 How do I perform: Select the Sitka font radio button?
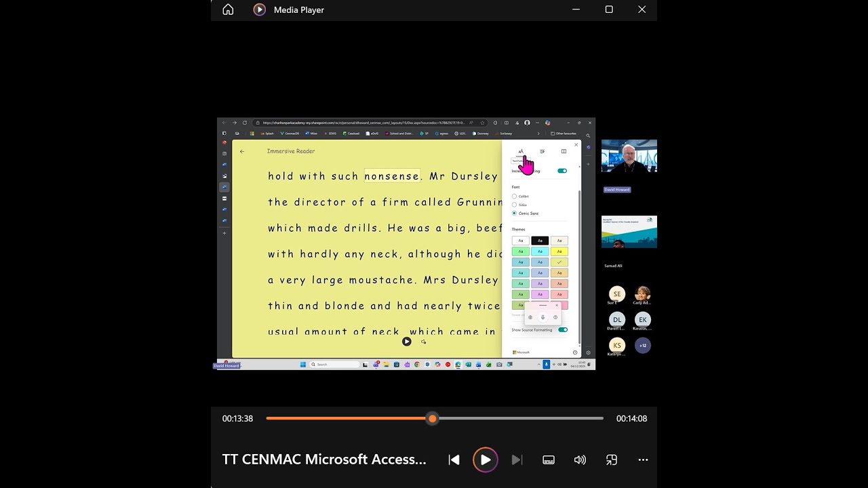(x=514, y=205)
